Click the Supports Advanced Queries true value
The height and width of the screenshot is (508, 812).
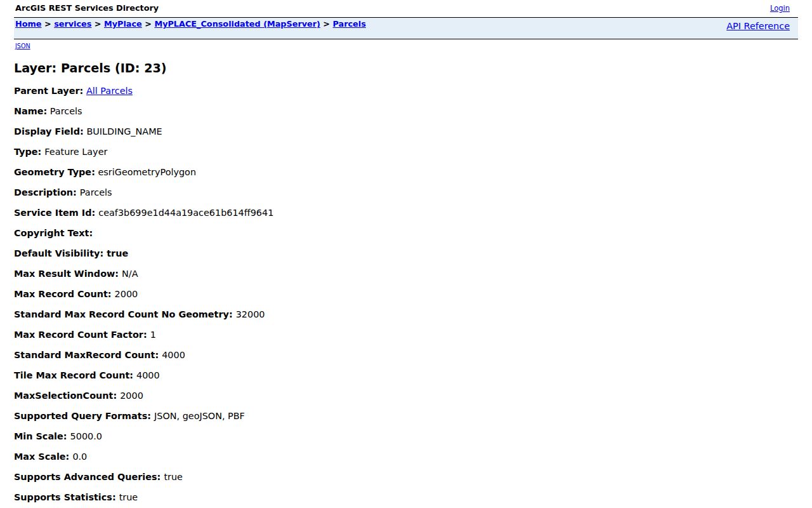pos(173,477)
